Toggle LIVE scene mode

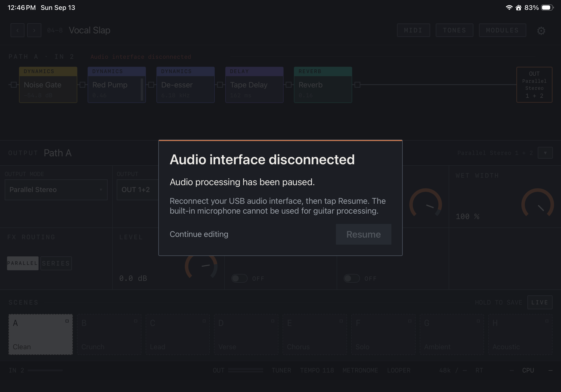(x=540, y=302)
